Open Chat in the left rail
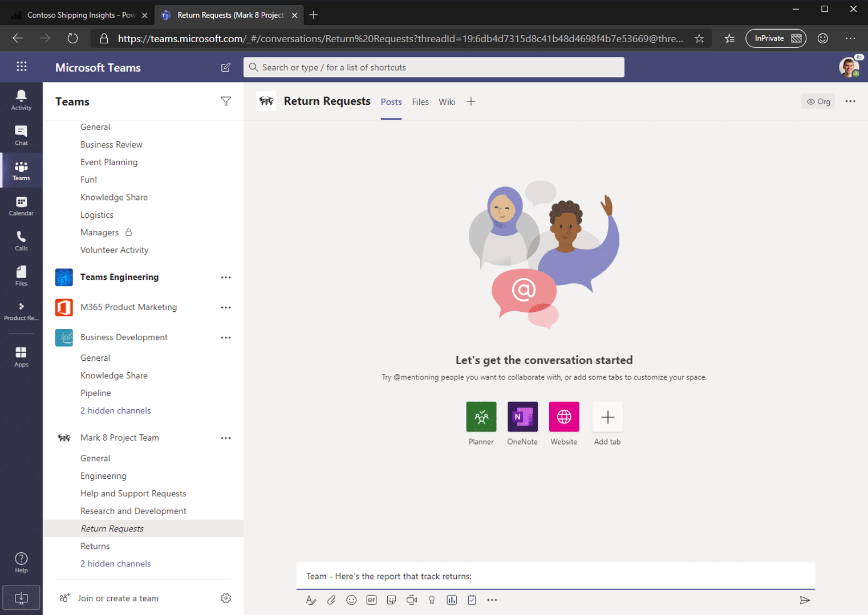This screenshot has height=615, width=868. (21, 135)
